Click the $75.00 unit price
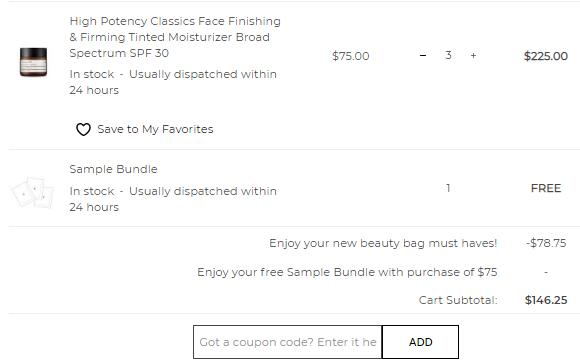Screen dimensions: 580x363 [x=350, y=56]
